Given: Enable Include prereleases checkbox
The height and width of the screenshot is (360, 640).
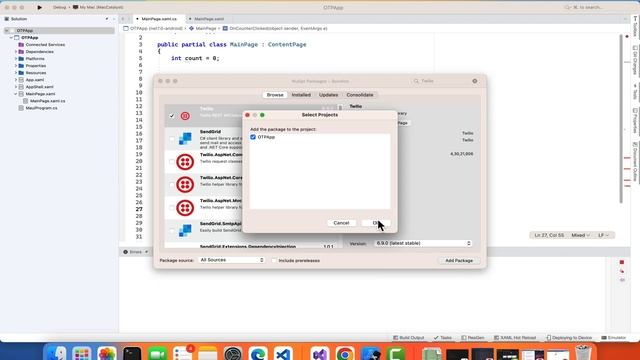Looking at the screenshot, I should click(274, 260).
